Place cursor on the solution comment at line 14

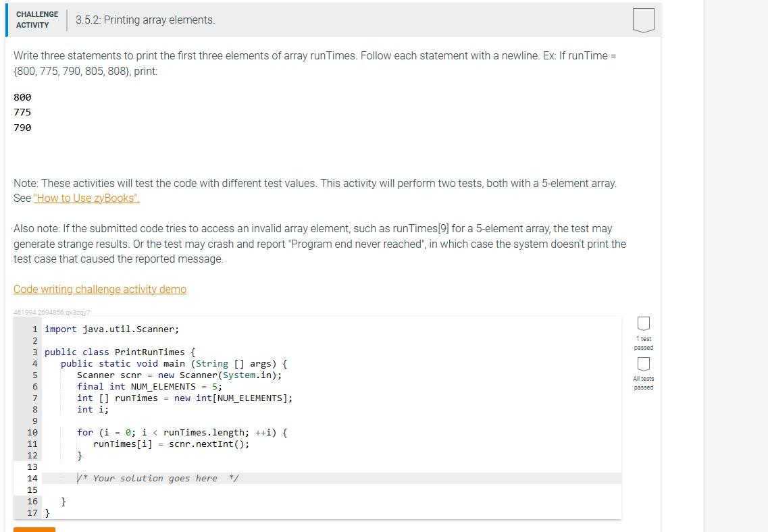tap(159, 478)
